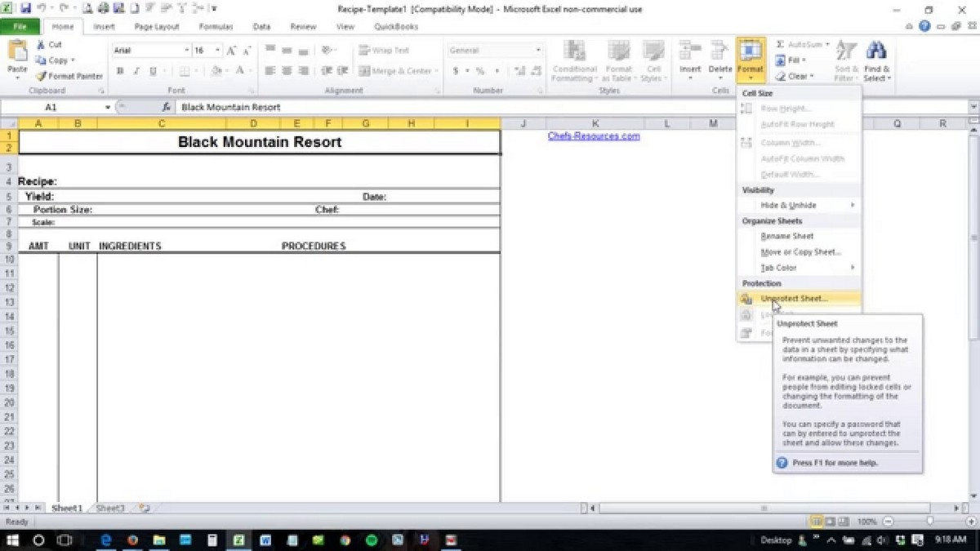The image size is (980, 551).
Task: Select Unprotect Sheet in the Protection section
Action: (794, 299)
